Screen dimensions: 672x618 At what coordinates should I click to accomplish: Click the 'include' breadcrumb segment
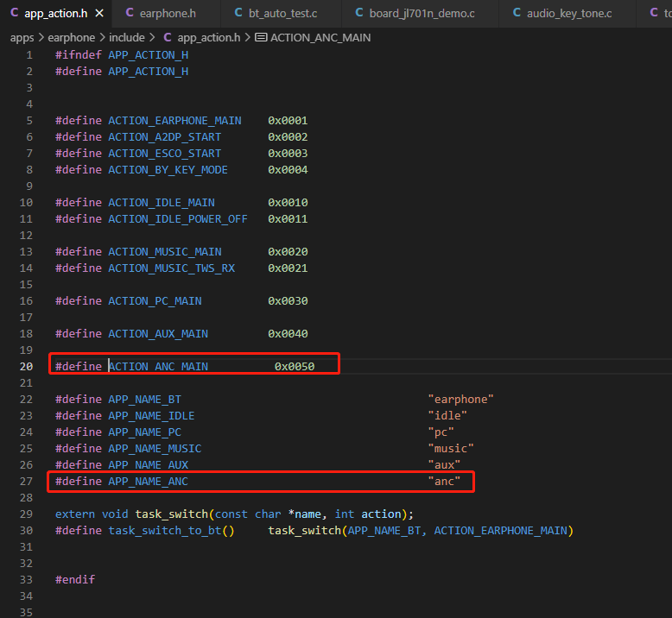126,38
